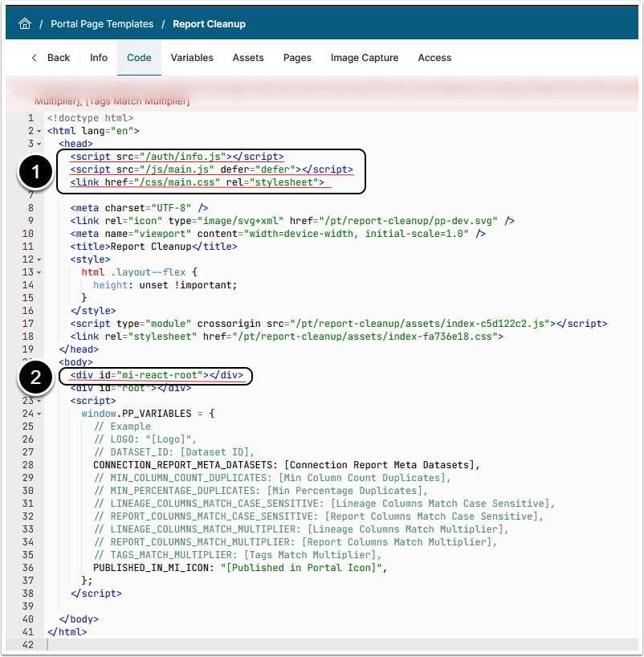The width and height of the screenshot is (644, 657).
Task: Switch to the Assets tab
Action: tap(248, 58)
